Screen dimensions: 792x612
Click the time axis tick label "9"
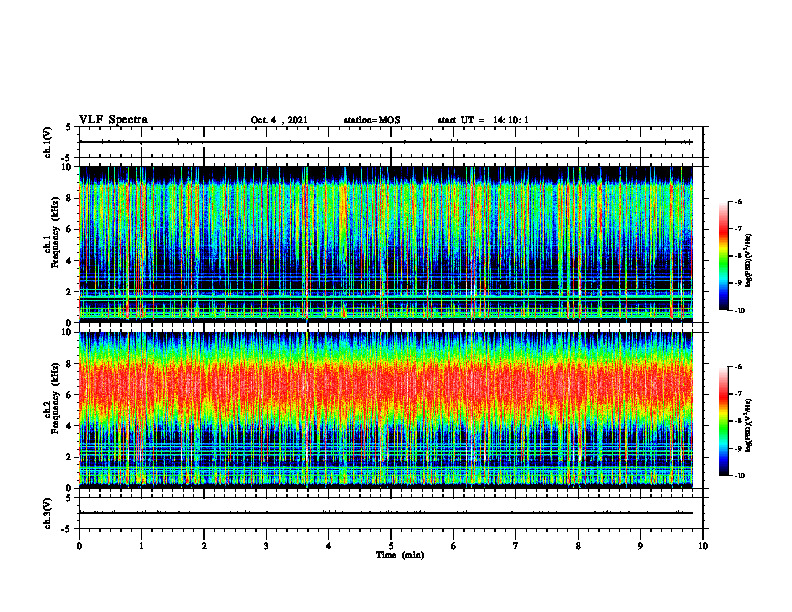coord(640,546)
